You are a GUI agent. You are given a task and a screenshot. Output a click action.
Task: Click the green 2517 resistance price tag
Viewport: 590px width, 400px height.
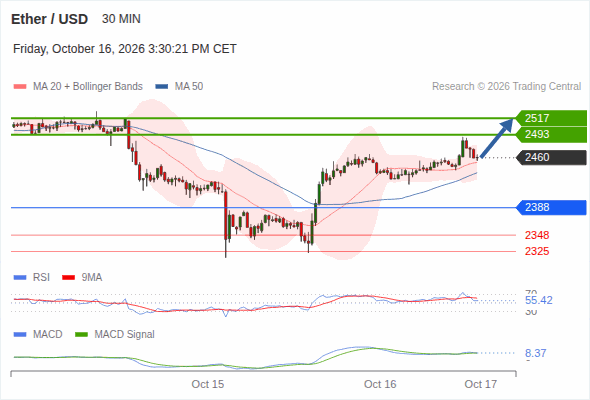point(551,118)
